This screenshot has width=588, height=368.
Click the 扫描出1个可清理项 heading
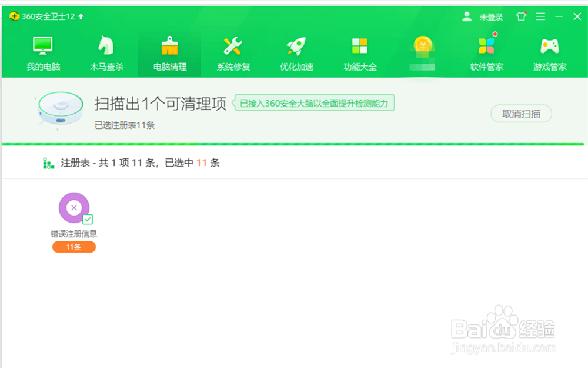(x=161, y=103)
